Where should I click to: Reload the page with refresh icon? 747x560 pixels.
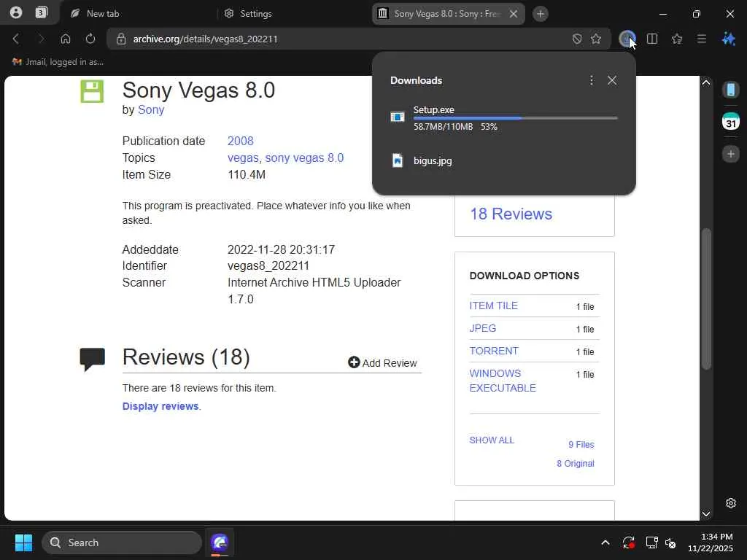90,39
